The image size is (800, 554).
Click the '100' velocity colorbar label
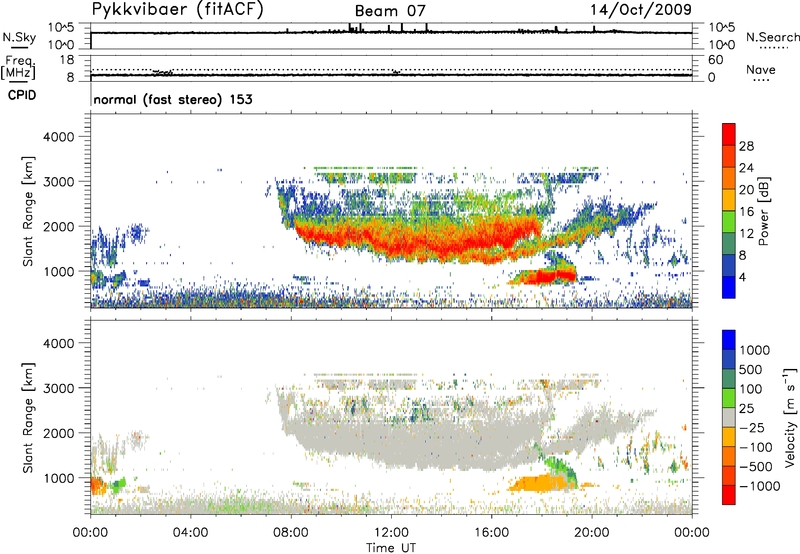[750, 389]
